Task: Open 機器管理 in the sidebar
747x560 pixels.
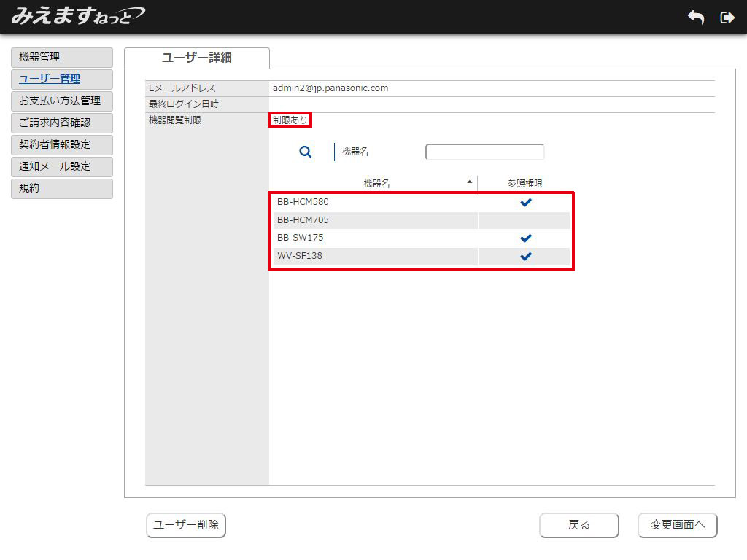Action: (62, 58)
